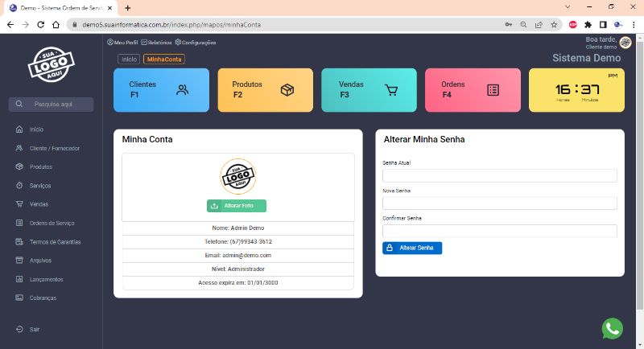Open Relatórios in top menu

(156, 42)
